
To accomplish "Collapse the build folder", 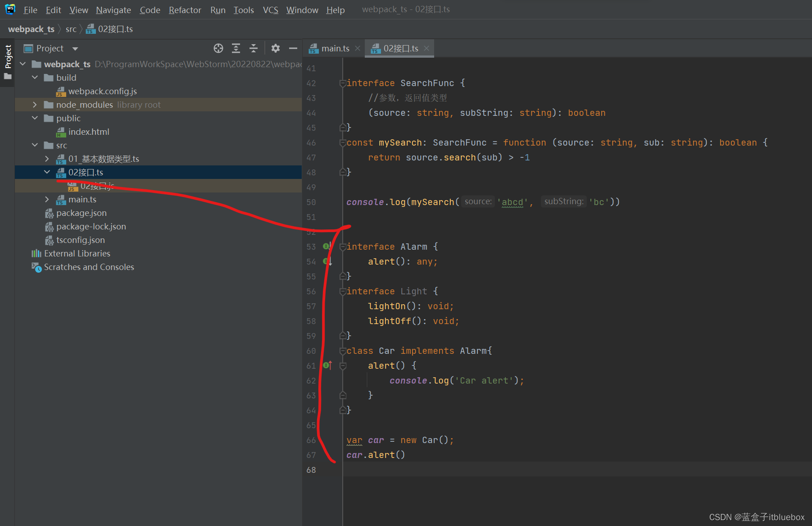I will [35, 78].
